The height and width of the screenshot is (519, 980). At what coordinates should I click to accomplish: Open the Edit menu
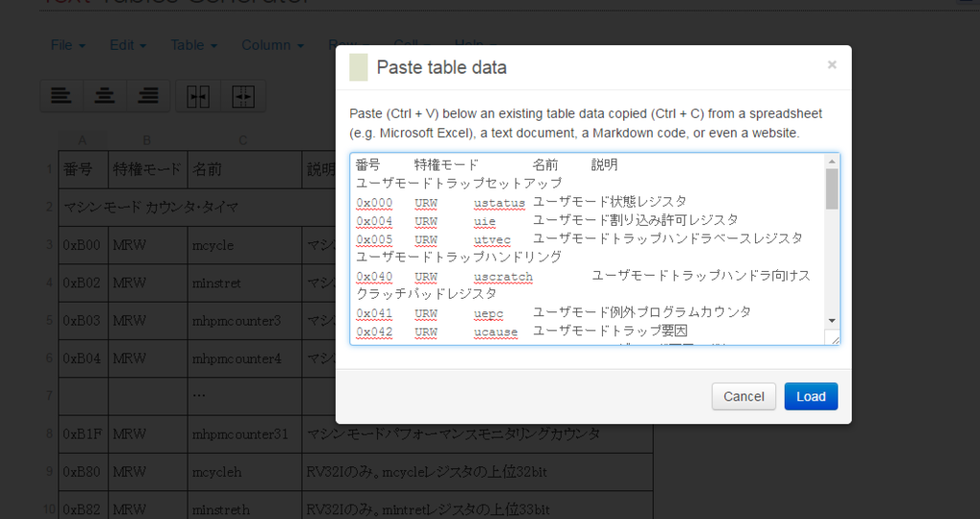(x=127, y=45)
